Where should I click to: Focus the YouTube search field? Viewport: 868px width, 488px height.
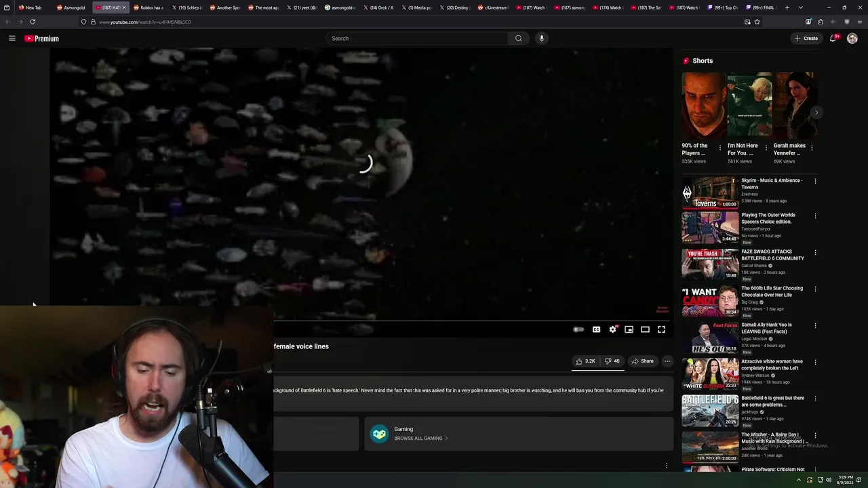click(417, 39)
